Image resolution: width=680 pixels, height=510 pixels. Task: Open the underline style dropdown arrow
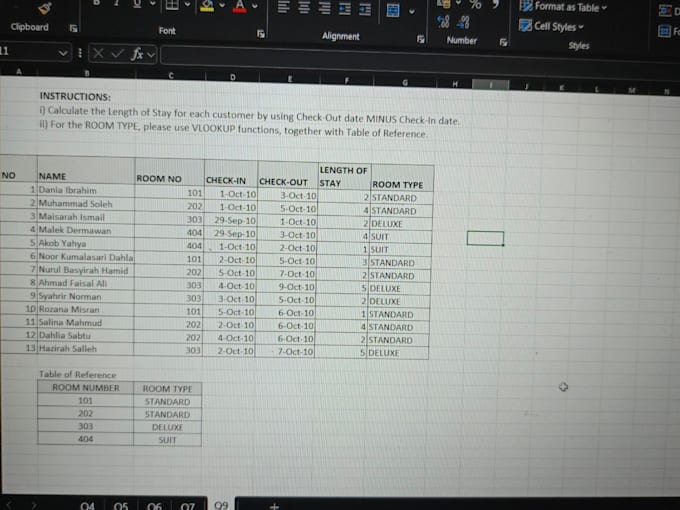coord(153,4)
